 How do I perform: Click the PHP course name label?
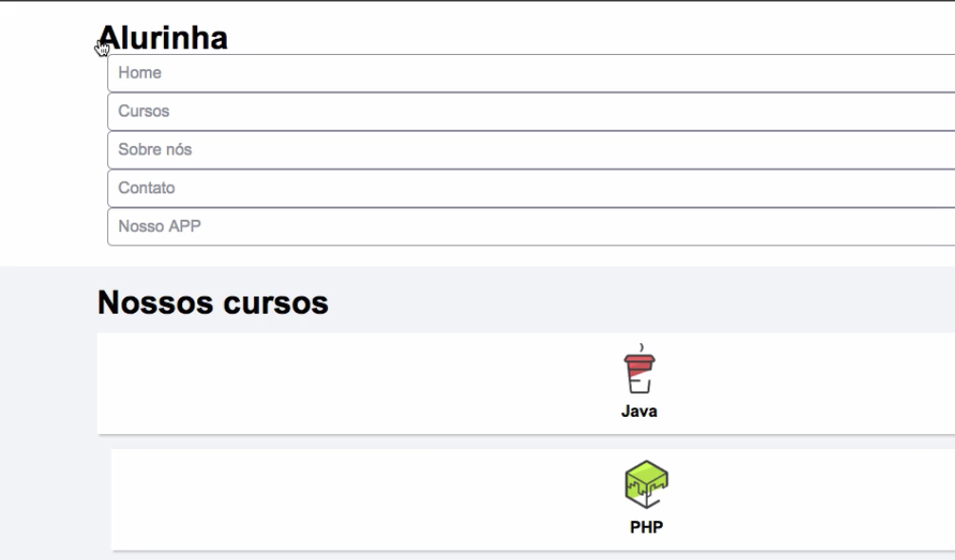pyautogui.click(x=645, y=528)
